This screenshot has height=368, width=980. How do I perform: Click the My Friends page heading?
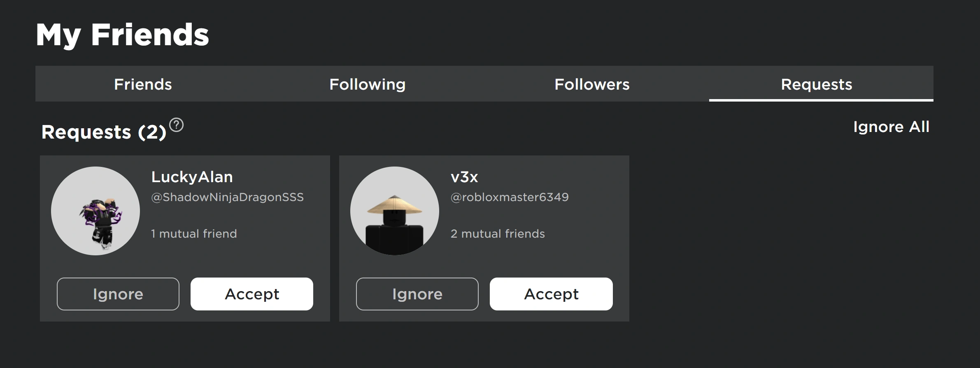(x=122, y=35)
